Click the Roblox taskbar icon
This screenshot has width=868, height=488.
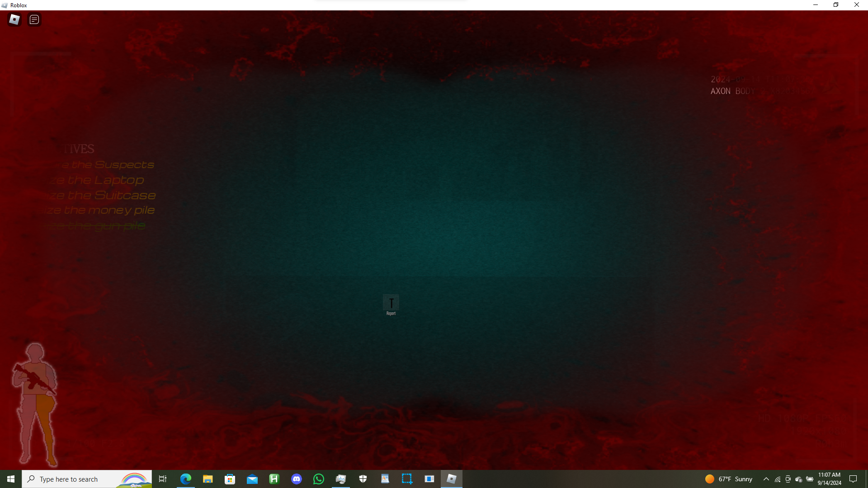pyautogui.click(x=451, y=479)
